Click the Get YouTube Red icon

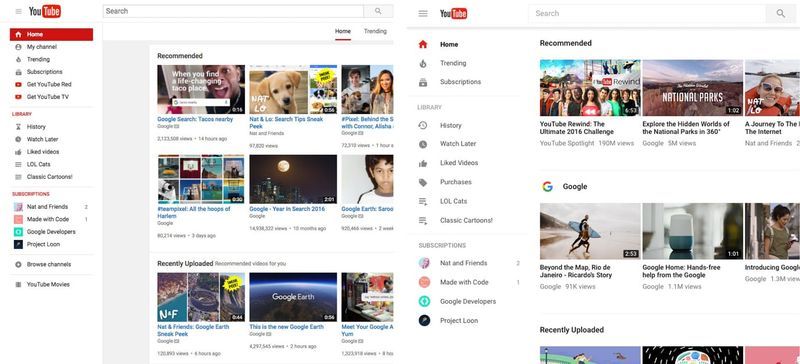click(18, 84)
